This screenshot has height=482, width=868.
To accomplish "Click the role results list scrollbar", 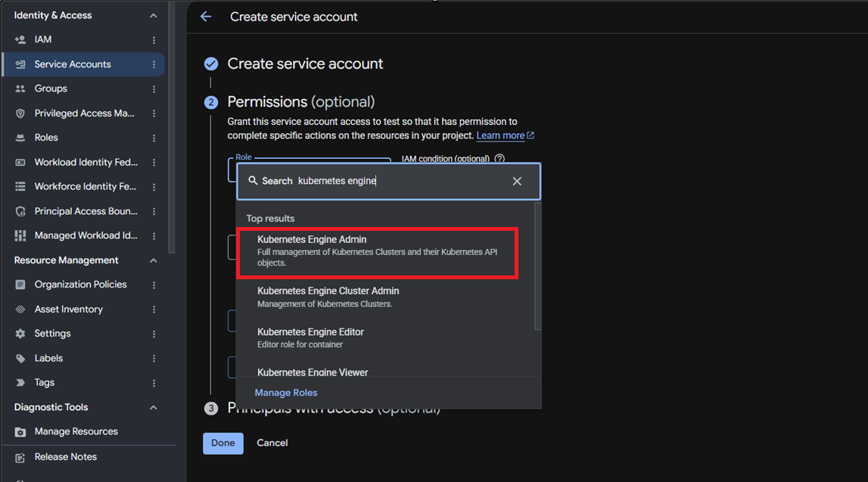I will tap(537, 266).
